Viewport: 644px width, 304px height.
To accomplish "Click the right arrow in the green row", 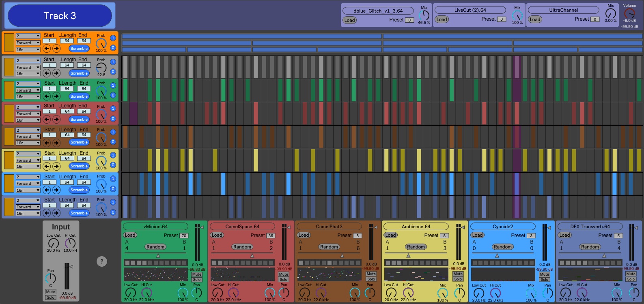I will pos(56,96).
